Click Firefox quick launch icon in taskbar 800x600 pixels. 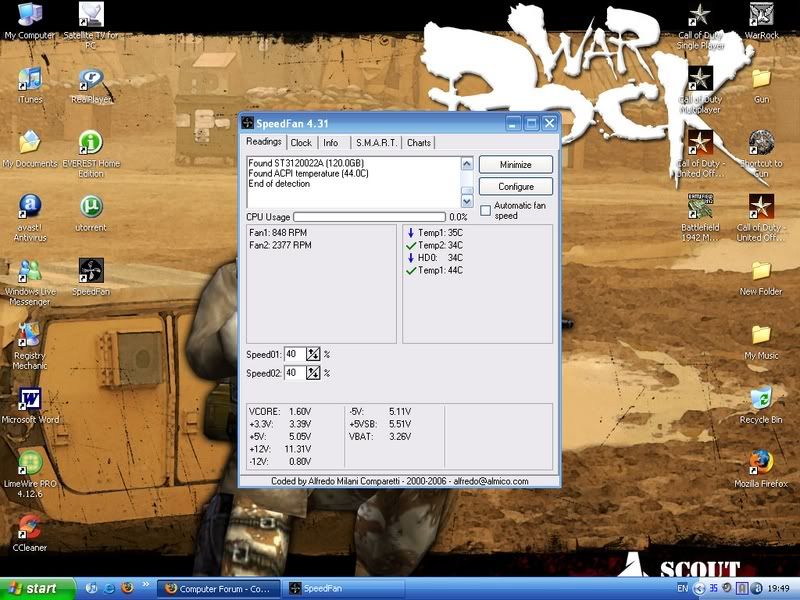(x=127, y=588)
